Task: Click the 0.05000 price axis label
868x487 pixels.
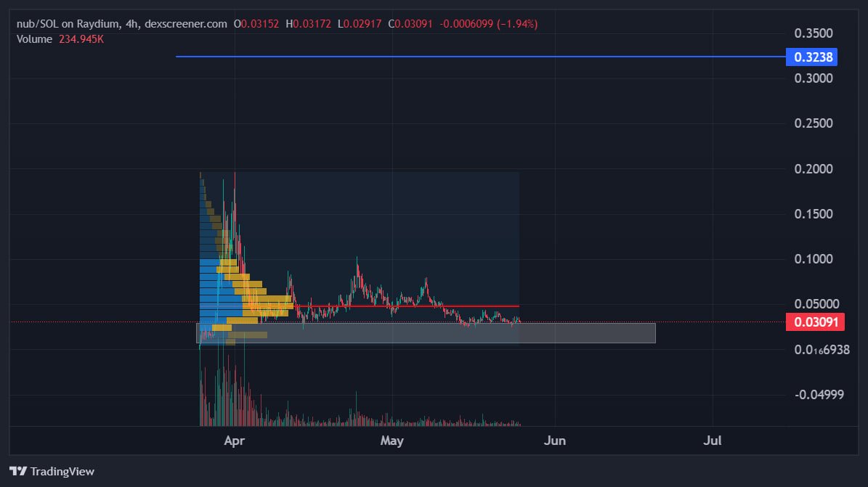Action: coord(816,304)
